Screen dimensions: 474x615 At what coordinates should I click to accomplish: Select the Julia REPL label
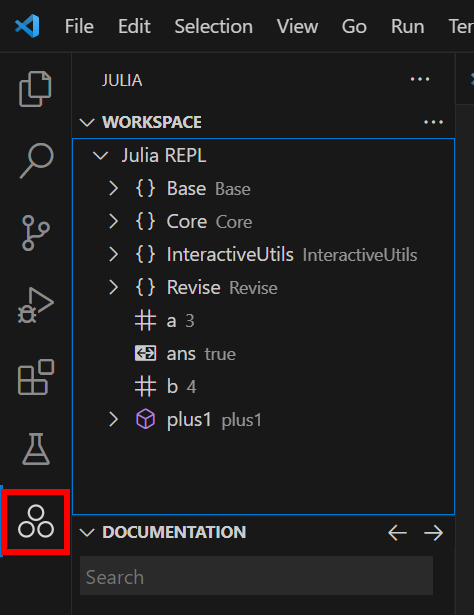click(164, 156)
